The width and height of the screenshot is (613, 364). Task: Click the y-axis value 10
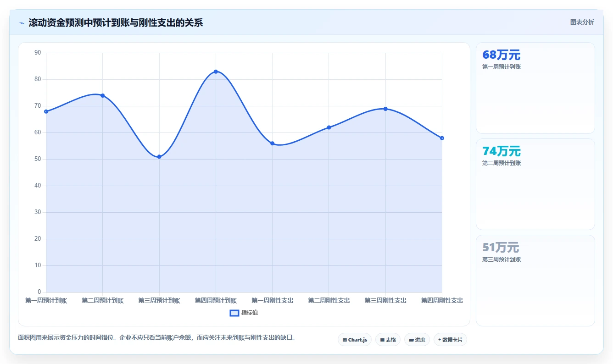pyautogui.click(x=38, y=265)
